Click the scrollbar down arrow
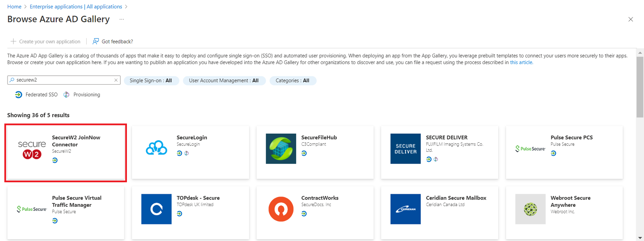Viewport: 644px width, 241px height. click(640, 238)
